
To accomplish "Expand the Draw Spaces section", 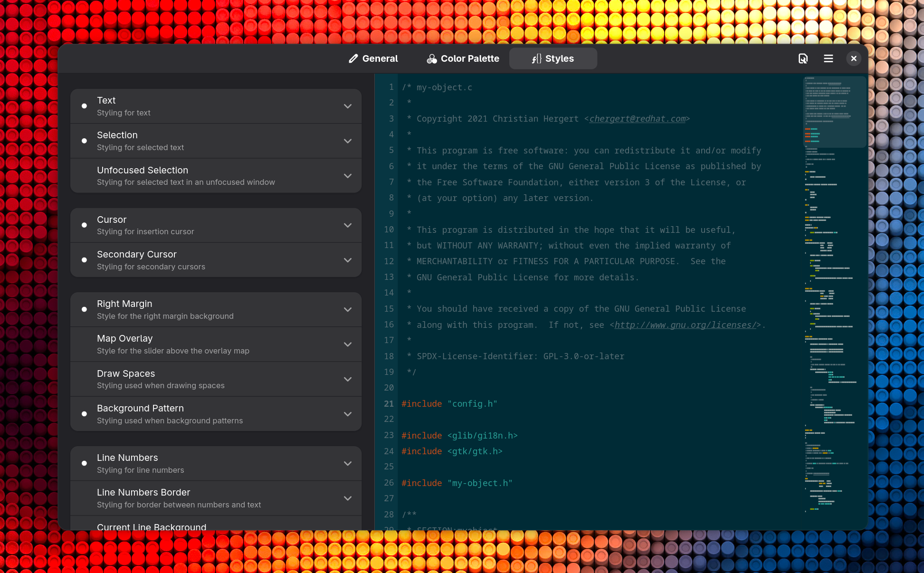I will [x=347, y=379].
